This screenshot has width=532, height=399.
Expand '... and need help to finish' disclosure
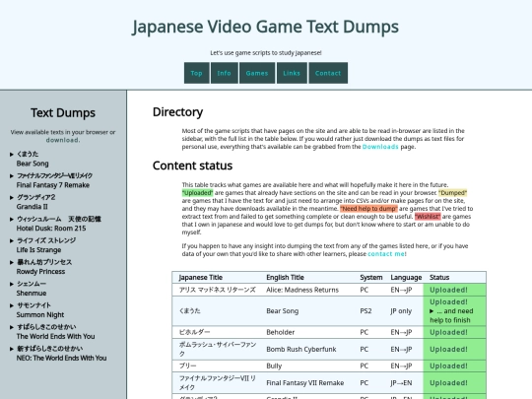(451, 315)
